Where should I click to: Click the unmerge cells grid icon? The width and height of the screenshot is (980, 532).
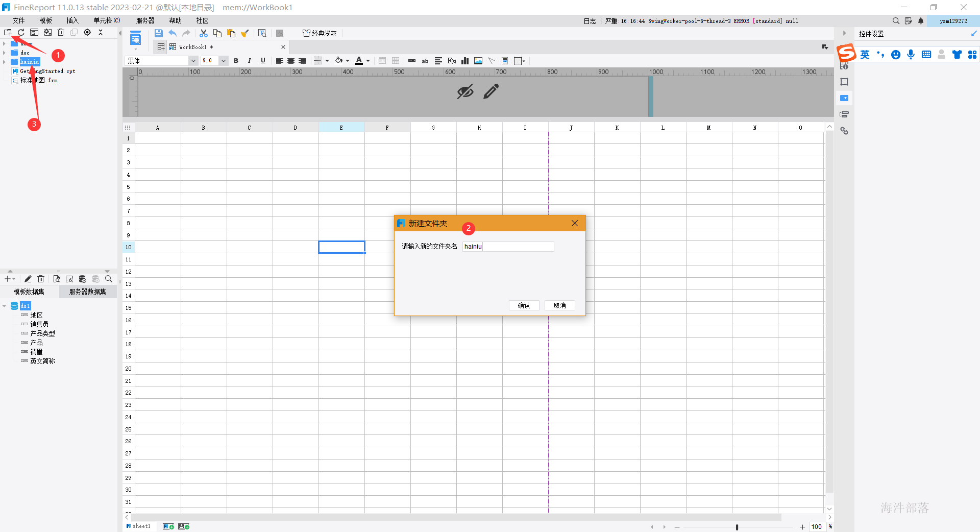[396, 61]
